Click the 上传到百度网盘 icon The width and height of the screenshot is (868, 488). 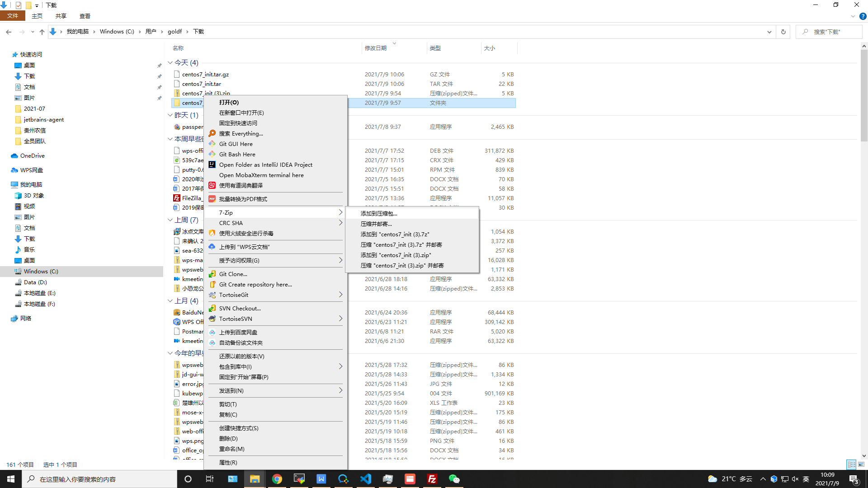click(x=212, y=332)
